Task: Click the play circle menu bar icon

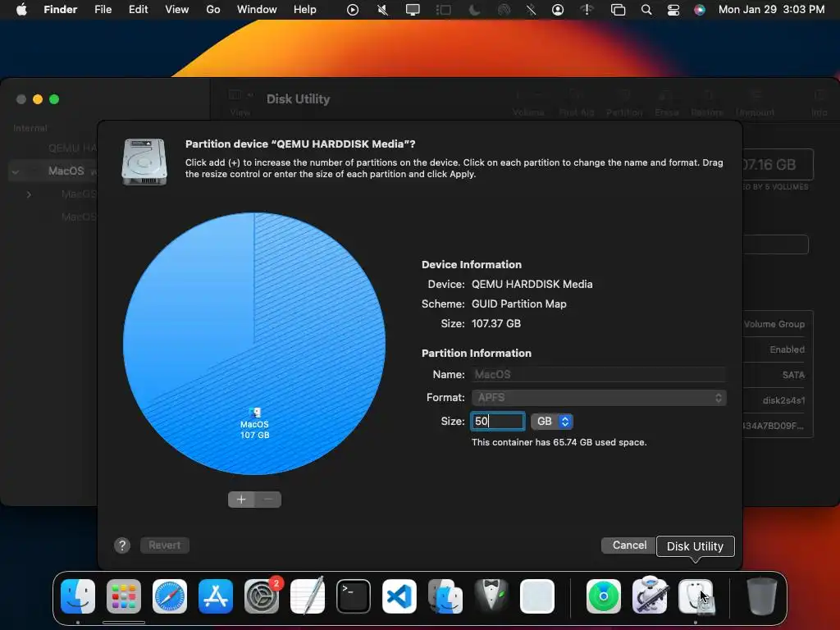Action: click(353, 10)
